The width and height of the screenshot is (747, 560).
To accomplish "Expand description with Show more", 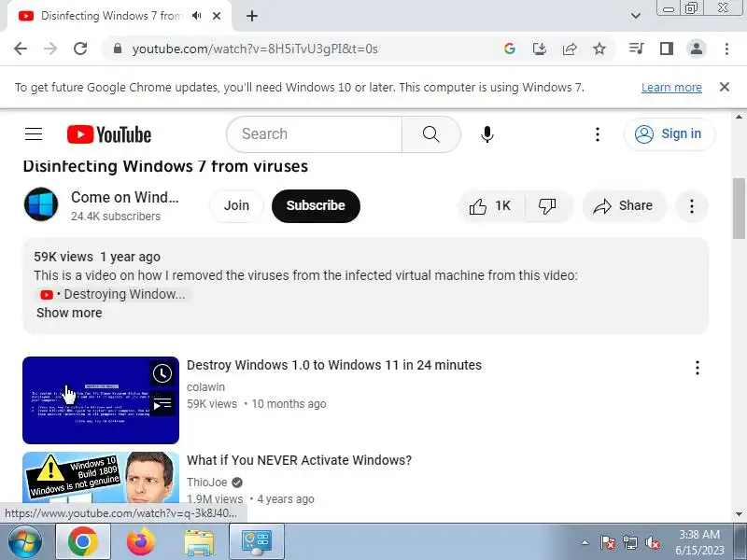I will point(69,313).
